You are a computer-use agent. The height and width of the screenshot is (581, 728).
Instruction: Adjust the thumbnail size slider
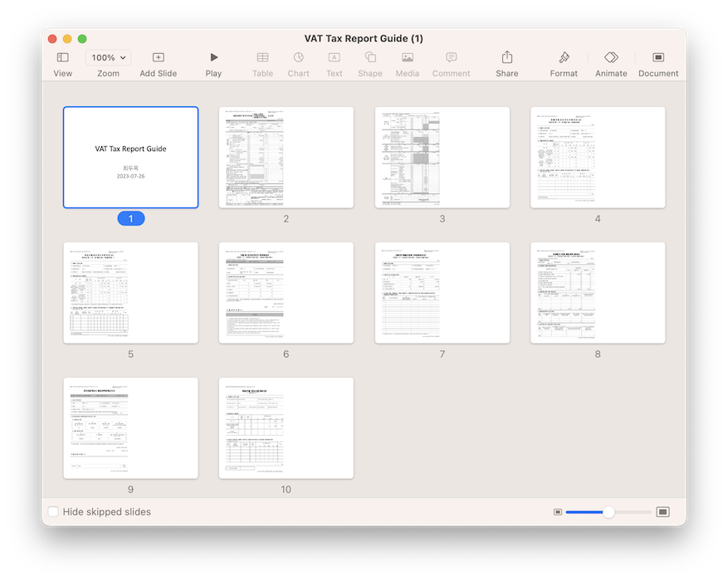pyautogui.click(x=608, y=512)
